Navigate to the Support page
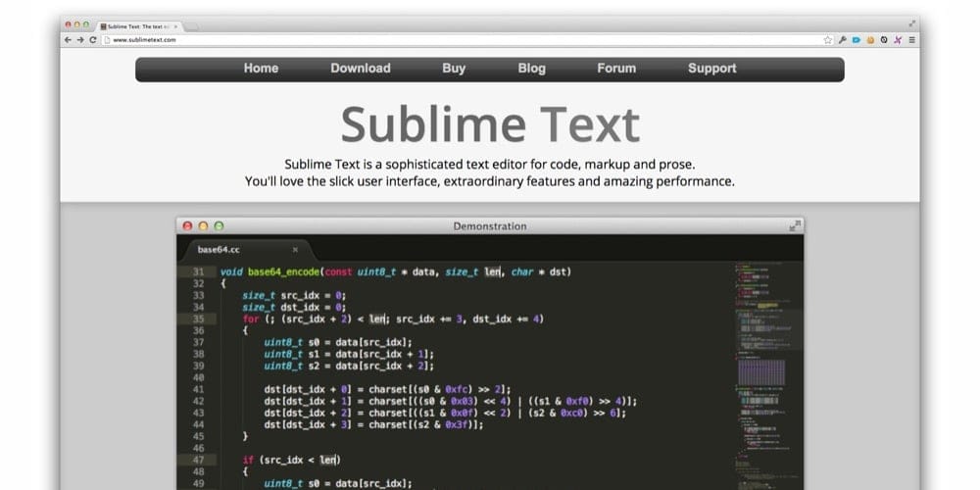Viewport: 980px width, 490px height. tap(711, 69)
